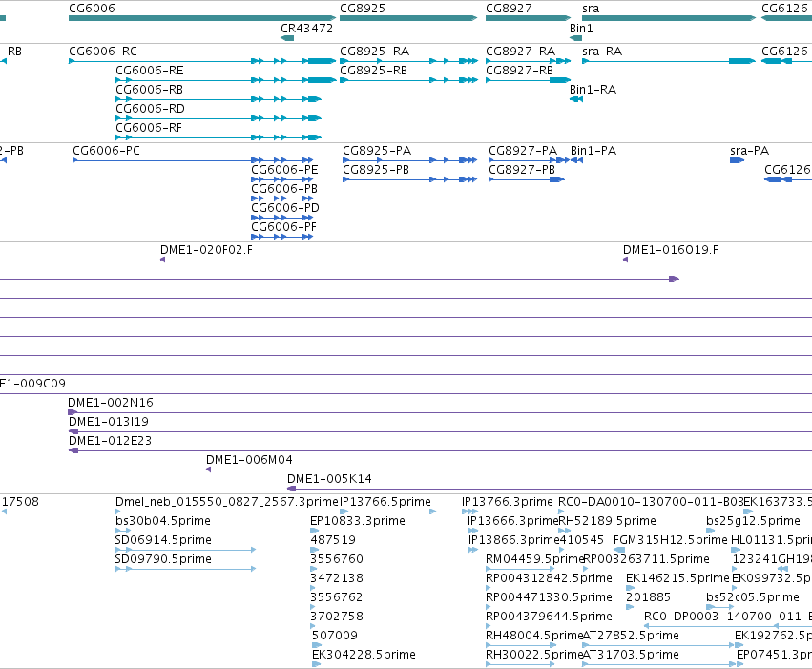Select the 3702758 feature label
The height and width of the screenshot is (669, 812).
pyautogui.click(x=337, y=617)
